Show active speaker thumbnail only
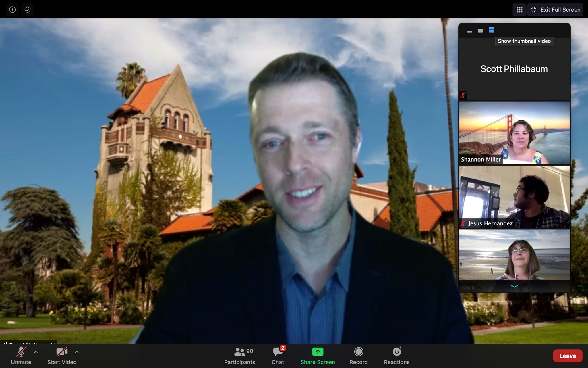 [480, 31]
